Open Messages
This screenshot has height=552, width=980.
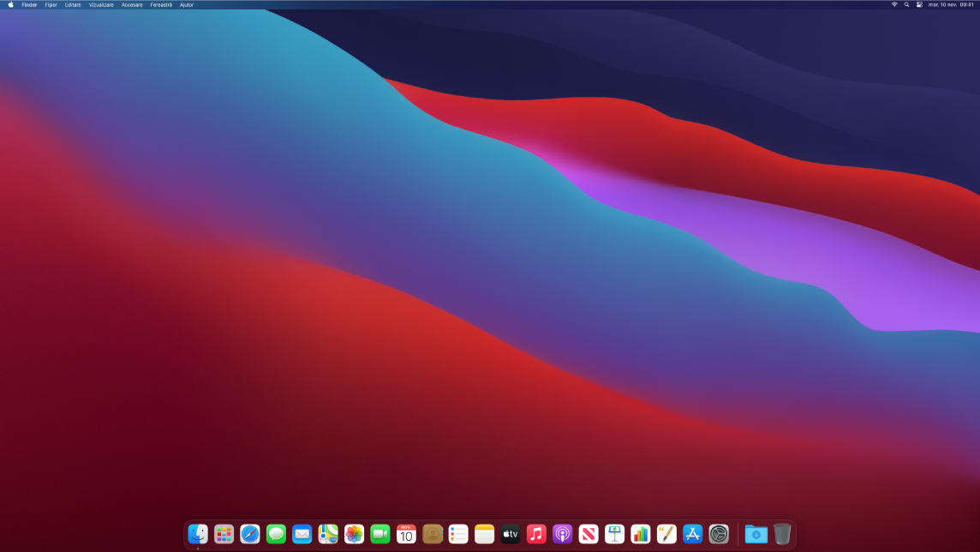coord(276,534)
